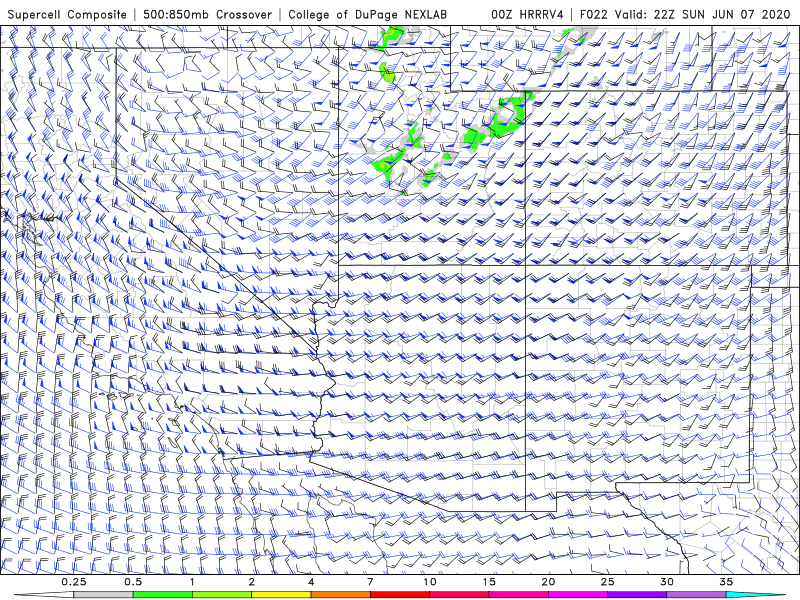Click the purple 25–30 color bar segment

click(637, 595)
